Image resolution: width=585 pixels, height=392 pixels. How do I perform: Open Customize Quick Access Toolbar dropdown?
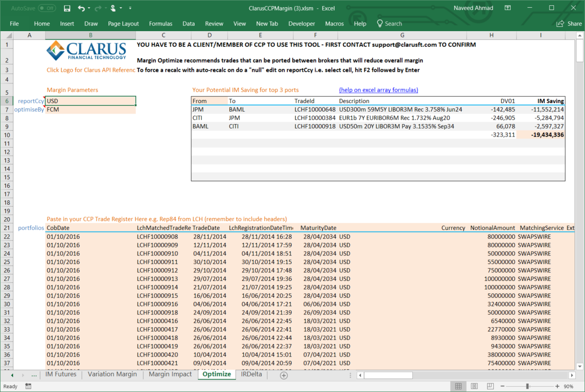pyautogui.click(x=130, y=8)
